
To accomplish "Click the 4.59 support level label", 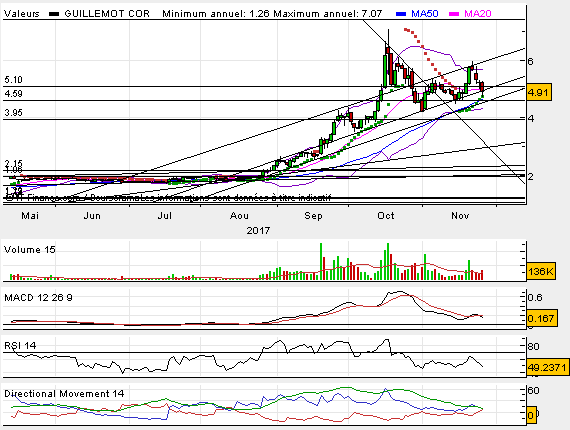I will pos(13,94).
